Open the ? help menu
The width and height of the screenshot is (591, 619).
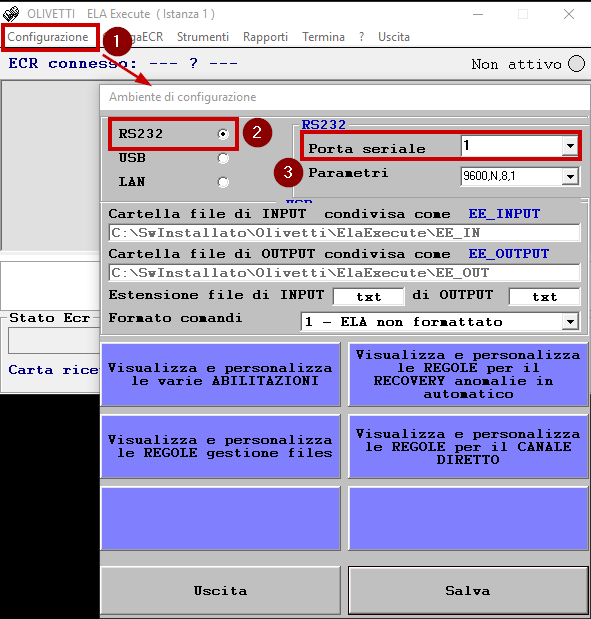[x=361, y=37]
